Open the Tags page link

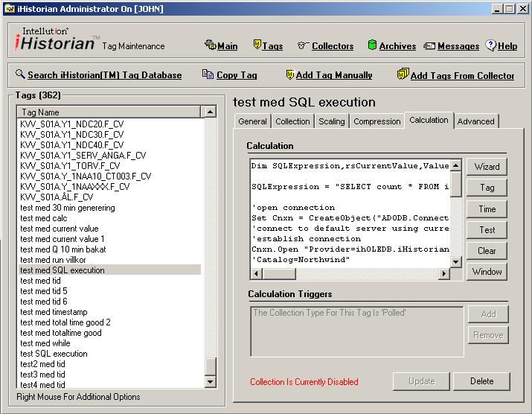tap(272, 46)
